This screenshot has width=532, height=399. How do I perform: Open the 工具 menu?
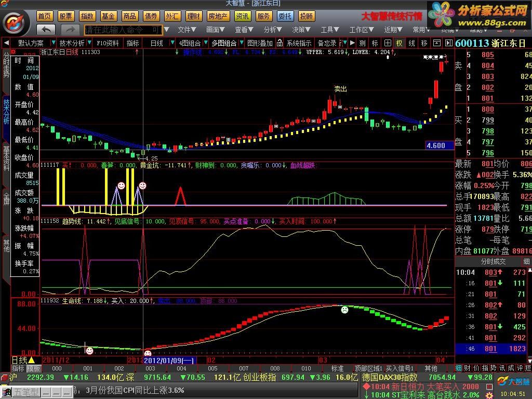pos(329,30)
